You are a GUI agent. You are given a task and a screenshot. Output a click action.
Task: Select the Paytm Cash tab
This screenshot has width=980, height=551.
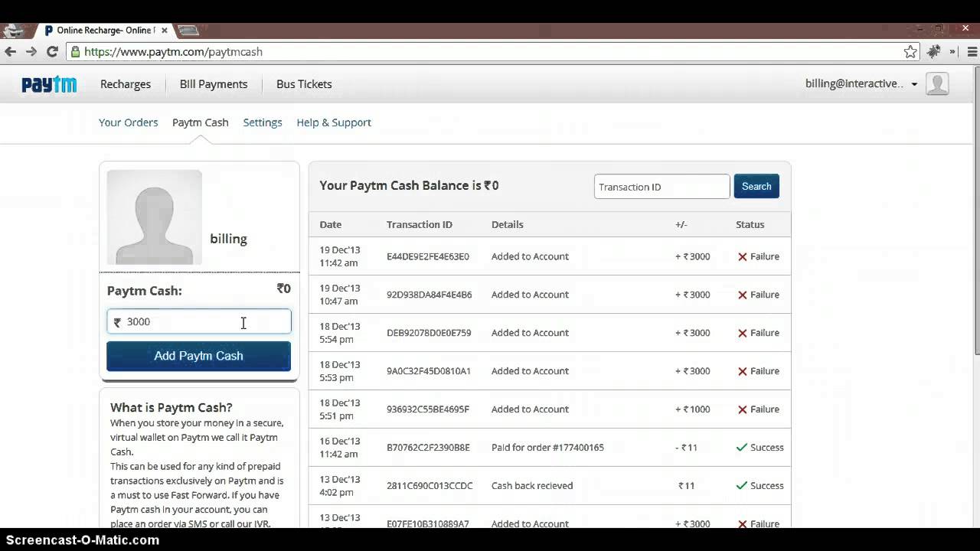click(200, 122)
